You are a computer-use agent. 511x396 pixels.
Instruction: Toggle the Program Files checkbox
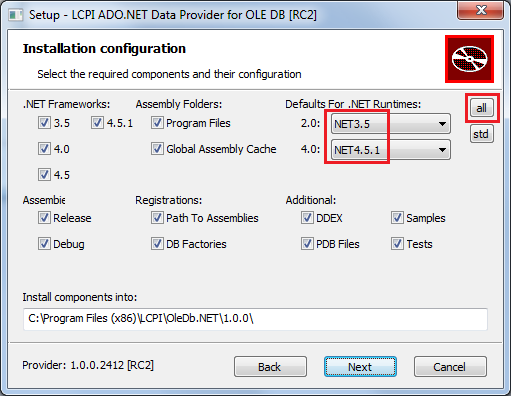157,123
